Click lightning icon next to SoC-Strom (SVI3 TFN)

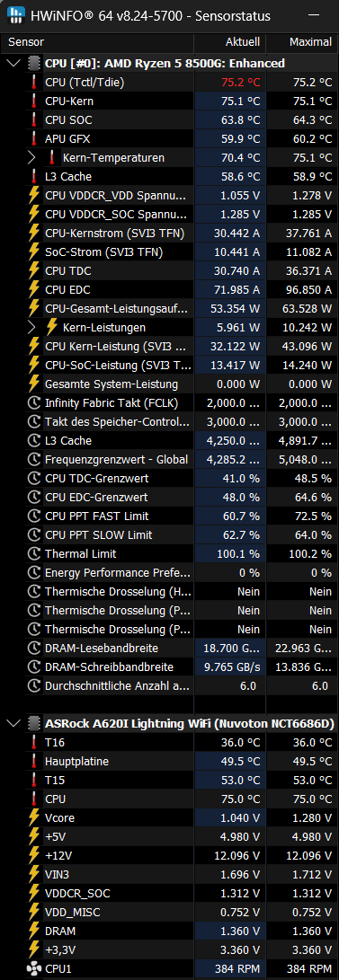point(34,252)
